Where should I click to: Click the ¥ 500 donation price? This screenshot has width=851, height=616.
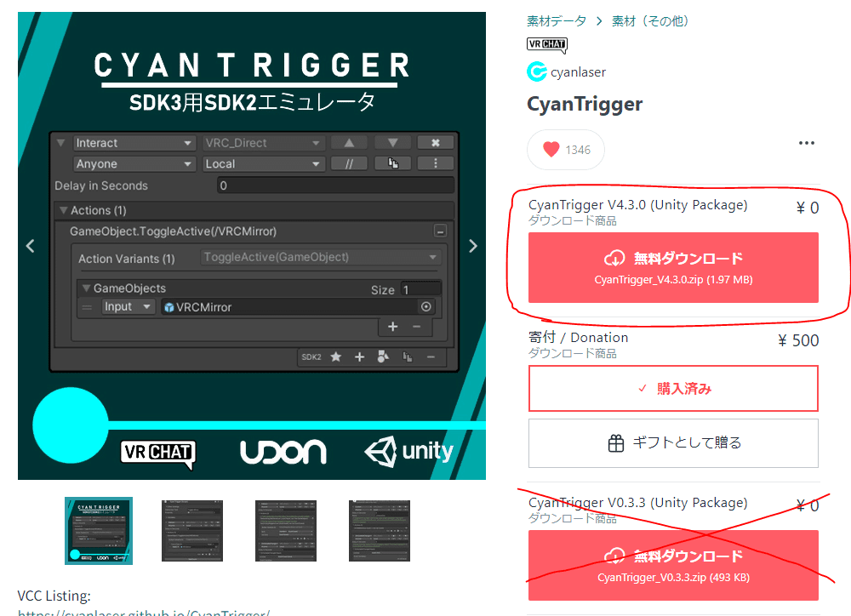[798, 340]
